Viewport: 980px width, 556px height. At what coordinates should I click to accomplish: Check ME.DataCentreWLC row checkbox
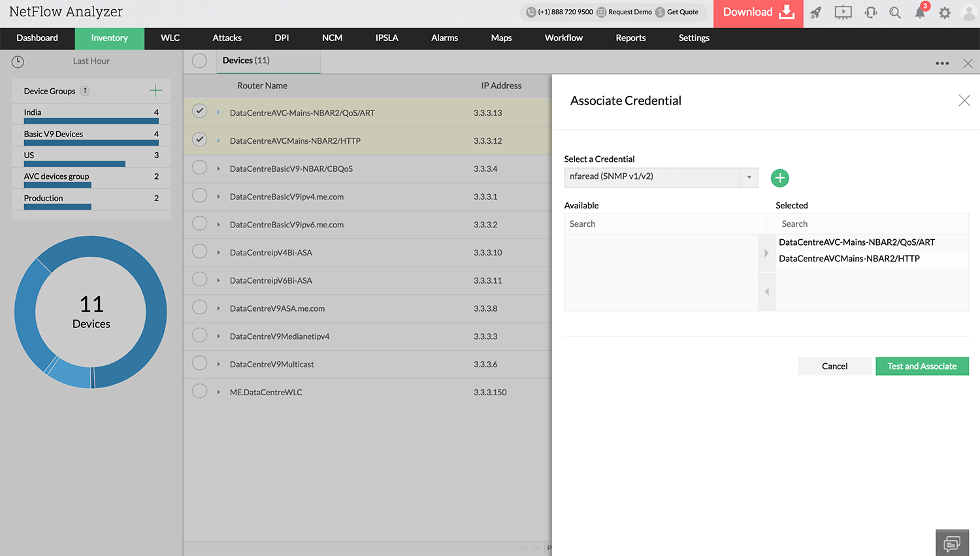coord(200,391)
